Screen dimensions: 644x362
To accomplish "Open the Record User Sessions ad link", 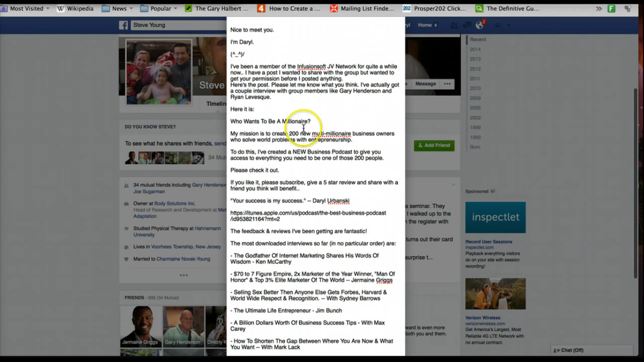I will coord(489,242).
